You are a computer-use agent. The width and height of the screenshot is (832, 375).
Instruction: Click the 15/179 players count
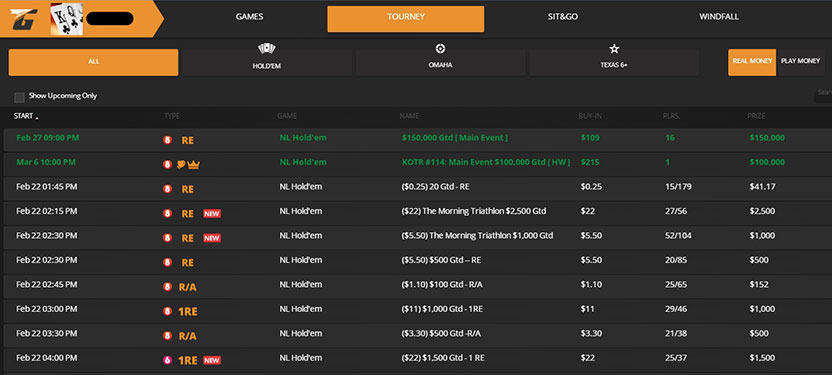678,187
